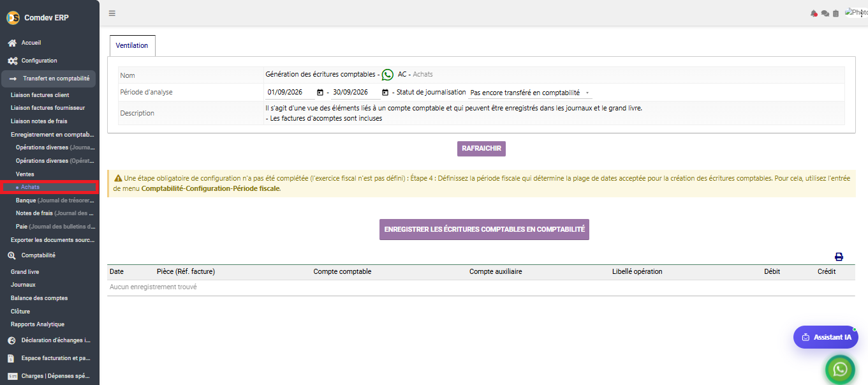868x385 pixels.
Task: Click the Comdev ERP logo
Action: (13, 17)
